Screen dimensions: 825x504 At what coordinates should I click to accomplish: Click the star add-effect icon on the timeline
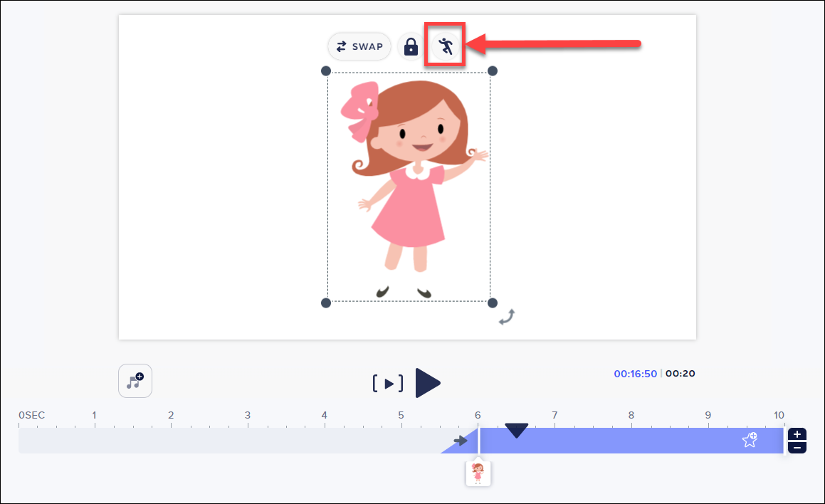pos(750,440)
